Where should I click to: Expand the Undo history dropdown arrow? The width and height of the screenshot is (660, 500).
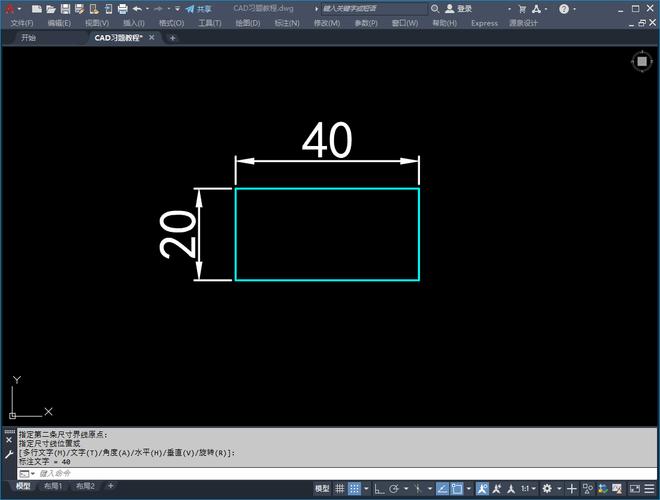point(147,9)
